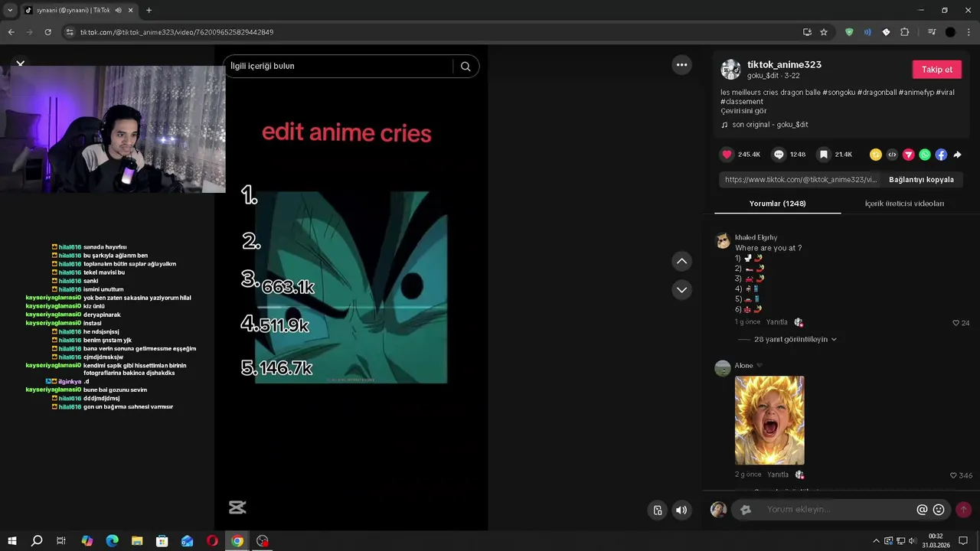Click the address bar URL
Screen dimensions: 980x551
point(177,32)
